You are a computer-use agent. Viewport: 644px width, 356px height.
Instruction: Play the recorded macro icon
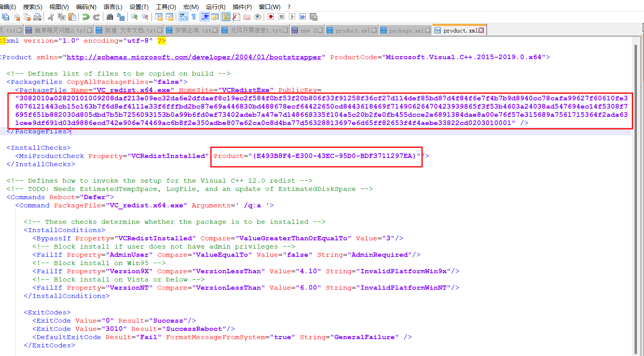tap(291, 16)
